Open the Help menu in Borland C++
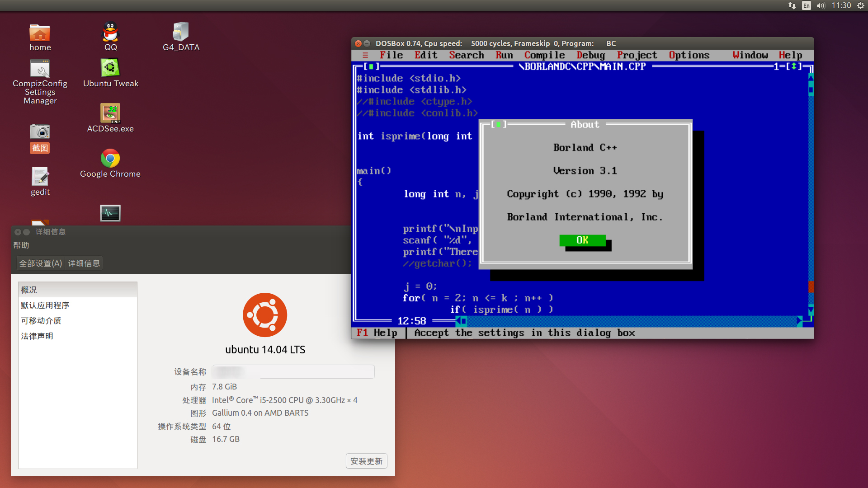868x488 pixels. (790, 55)
